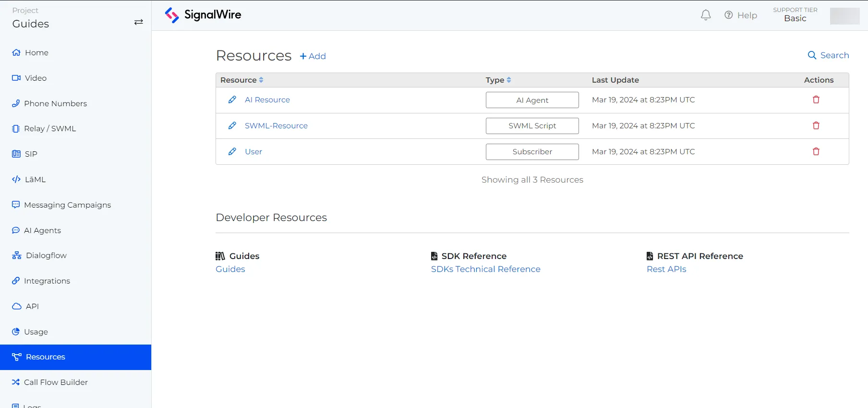Viewport: 868px width, 408px height.
Task: Open the user account avatar
Action: click(x=844, y=16)
